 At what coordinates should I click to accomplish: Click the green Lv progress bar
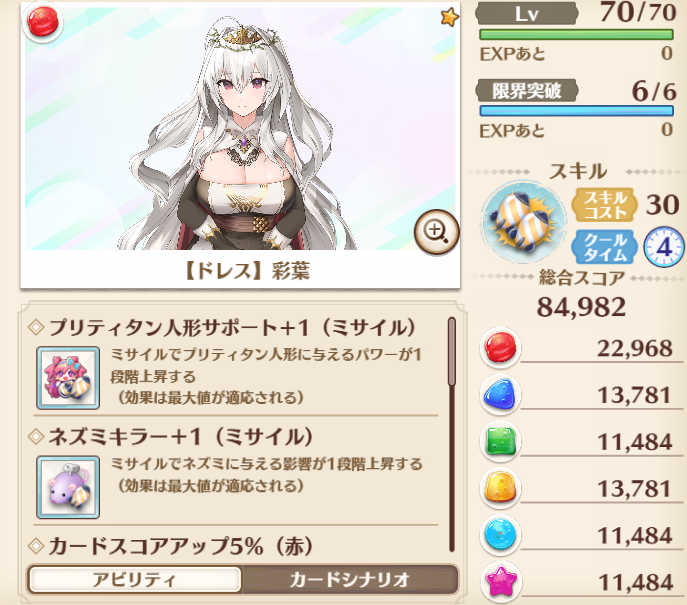[576, 34]
